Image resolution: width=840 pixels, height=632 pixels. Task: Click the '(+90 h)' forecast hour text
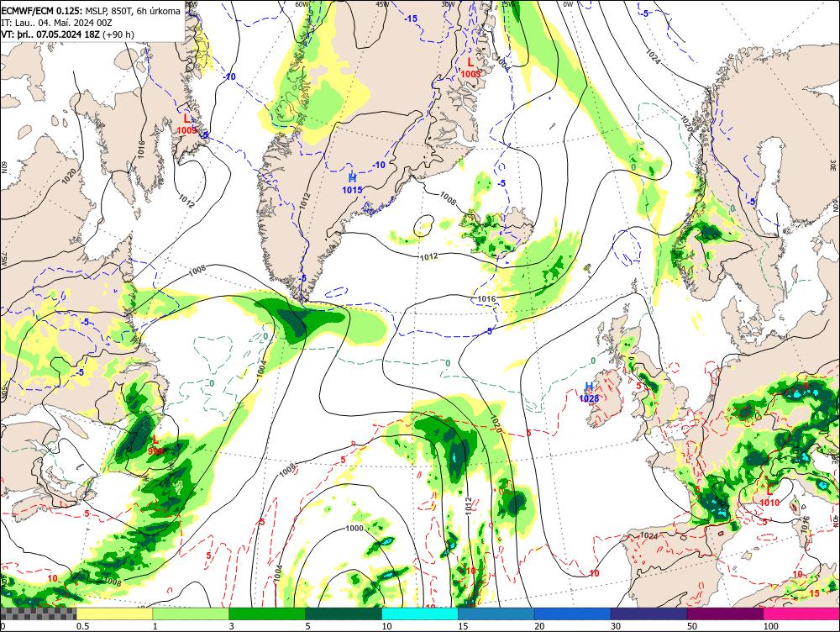[118, 34]
